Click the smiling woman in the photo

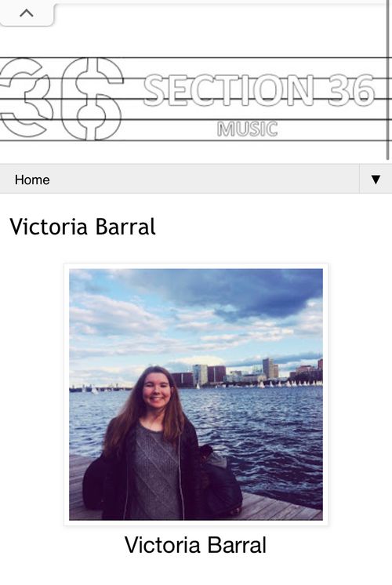pyautogui.click(x=156, y=444)
